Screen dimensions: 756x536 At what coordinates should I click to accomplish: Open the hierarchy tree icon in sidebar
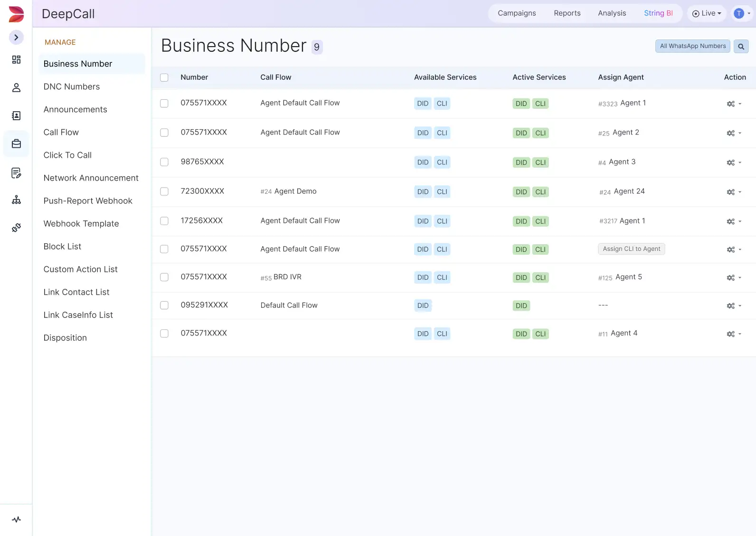[16, 200]
